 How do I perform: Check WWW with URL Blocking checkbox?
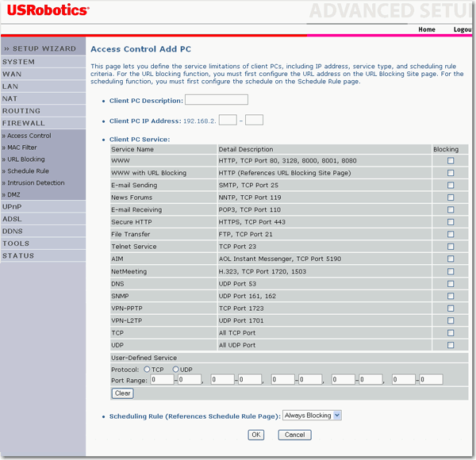(x=451, y=173)
